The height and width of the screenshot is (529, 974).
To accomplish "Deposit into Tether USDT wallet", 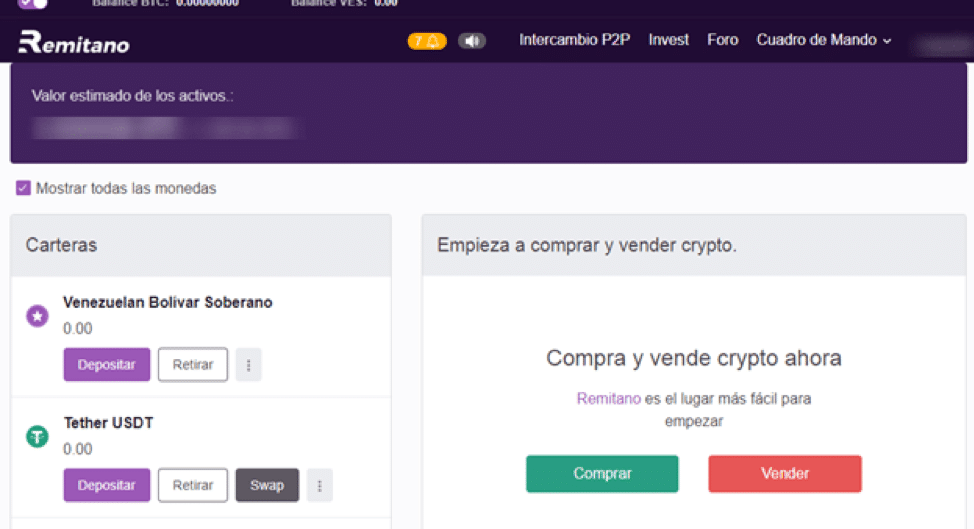I will point(107,485).
